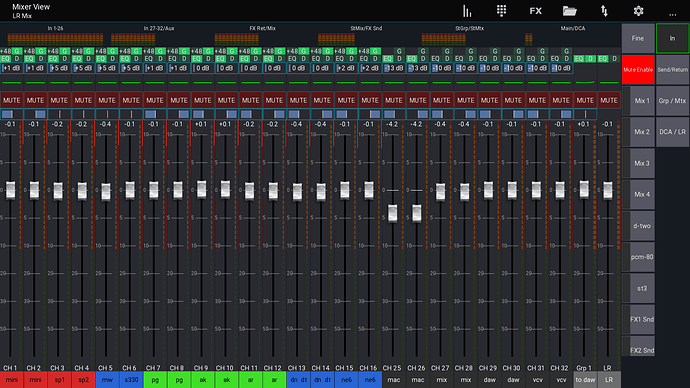Open the folder icon for scenes and presets
The image size is (690, 388).
(569, 11)
